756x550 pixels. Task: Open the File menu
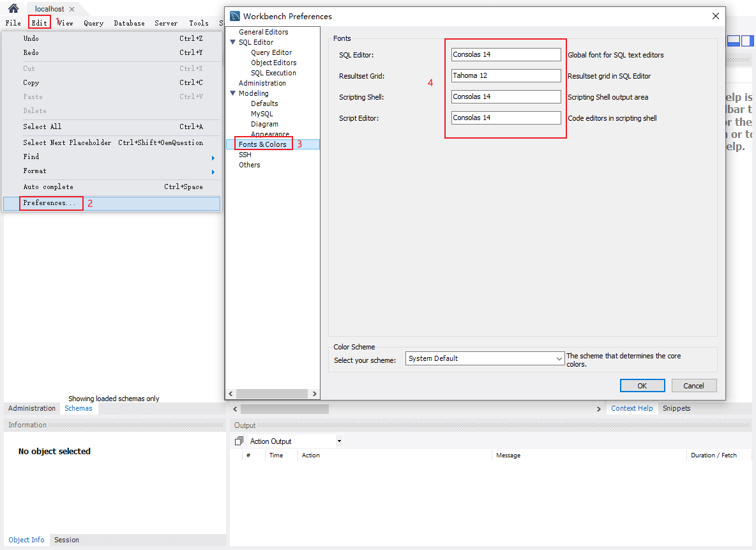click(13, 22)
